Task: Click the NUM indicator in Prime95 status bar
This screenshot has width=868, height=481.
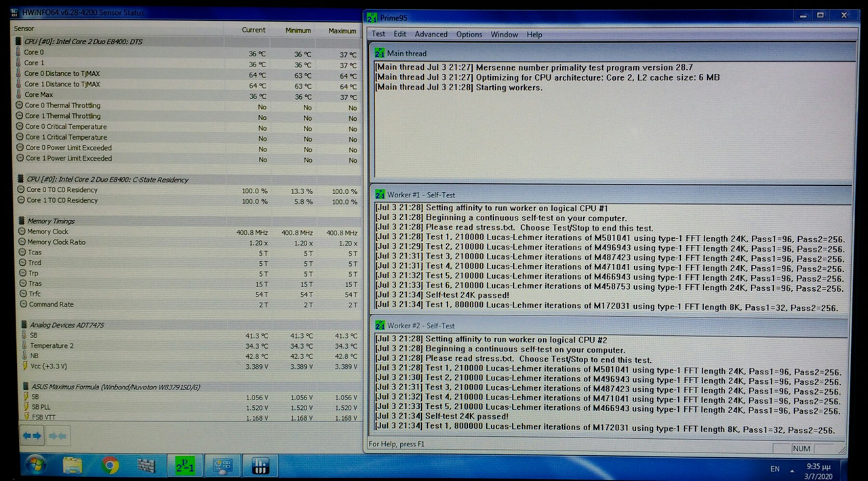Action: (x=801, y=448)
